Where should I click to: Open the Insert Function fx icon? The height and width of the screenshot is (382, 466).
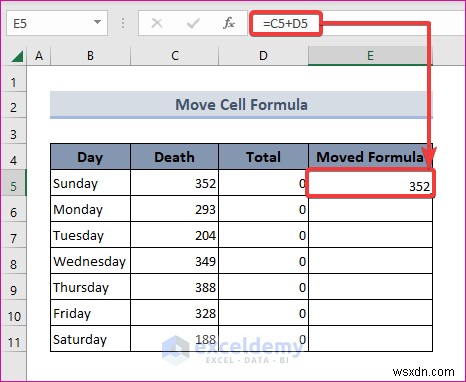tap(229, 23)
